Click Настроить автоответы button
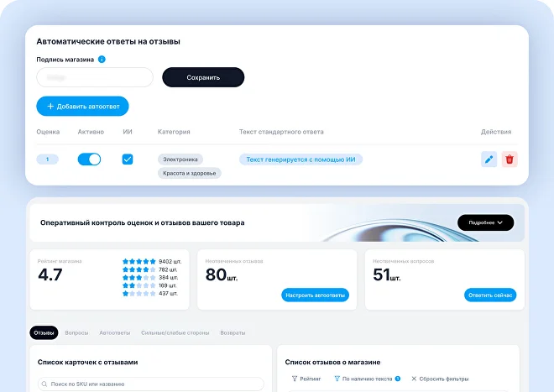 315,295
